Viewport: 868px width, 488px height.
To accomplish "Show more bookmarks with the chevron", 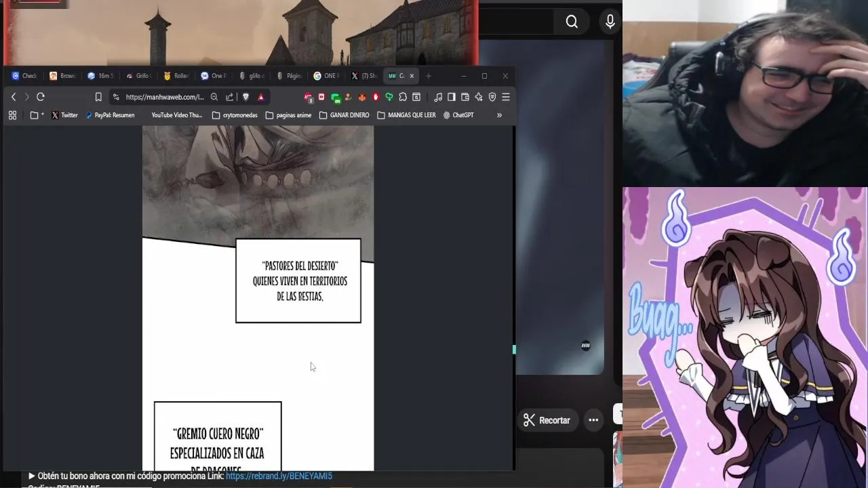I will [x=499, y=115].
